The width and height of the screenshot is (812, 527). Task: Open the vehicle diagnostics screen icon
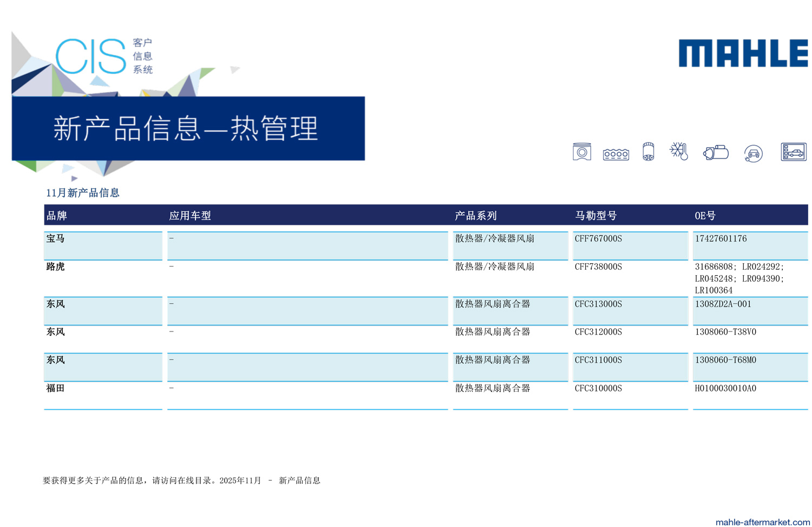(793, 152)
